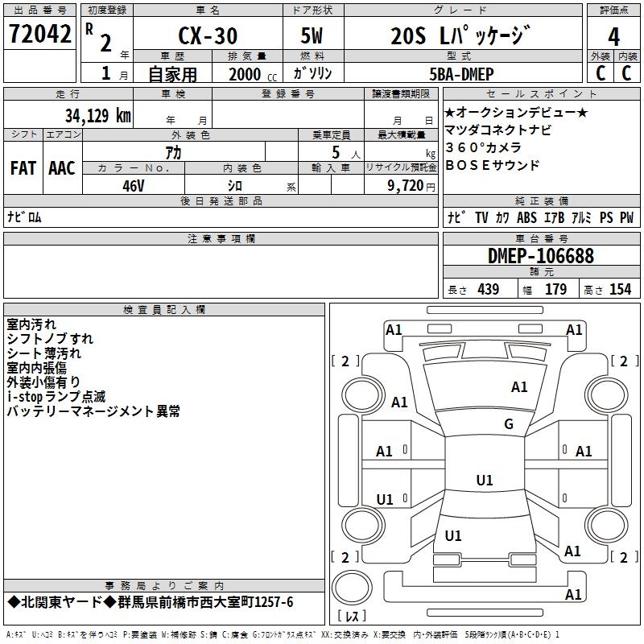Click roof U1 mark on diagram
Image resolution: width=644 pixels, height=644 pixels.
click(x=485, y=480)
